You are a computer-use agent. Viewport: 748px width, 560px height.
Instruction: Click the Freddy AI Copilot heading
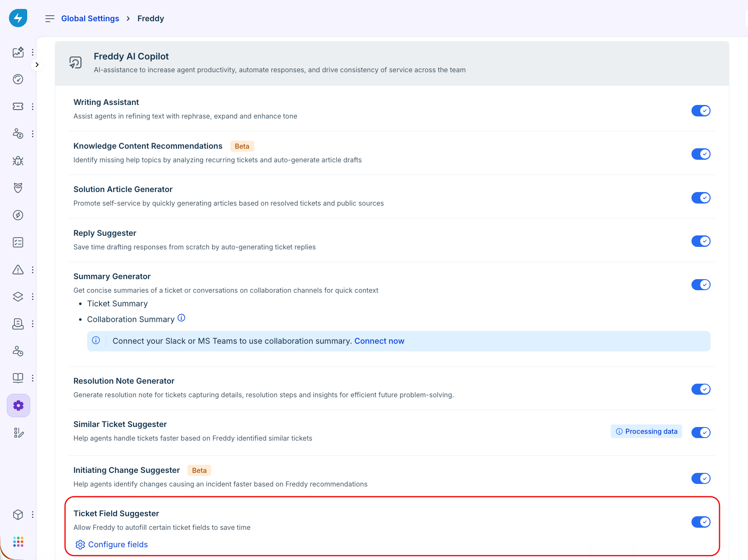click(x=131, y=57)
